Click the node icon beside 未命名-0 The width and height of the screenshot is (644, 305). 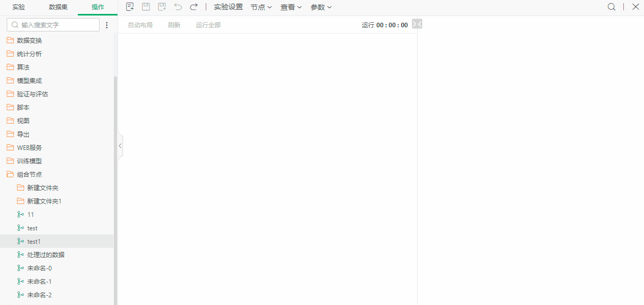(x=21, y=268)
